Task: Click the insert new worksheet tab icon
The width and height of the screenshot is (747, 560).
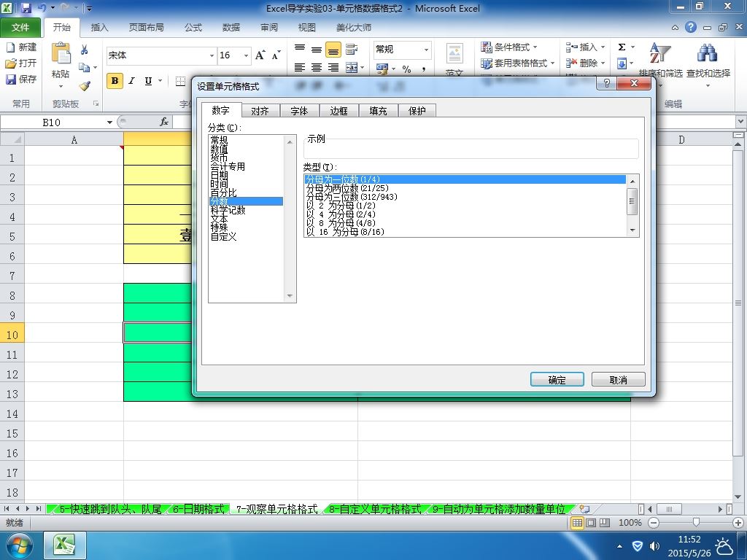Action: click(584, 509)
